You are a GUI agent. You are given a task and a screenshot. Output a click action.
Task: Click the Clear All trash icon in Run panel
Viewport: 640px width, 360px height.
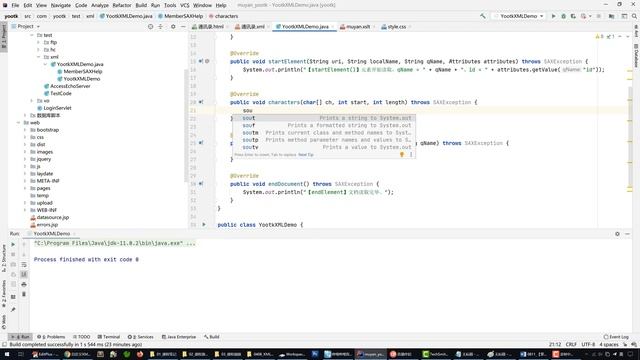click(x=24, y=294)
